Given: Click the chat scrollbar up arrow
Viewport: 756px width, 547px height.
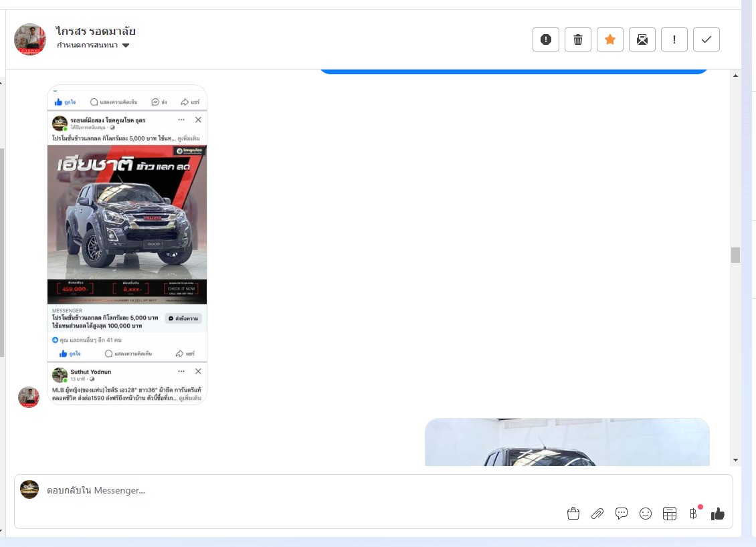Looking at the screenshot, I should [x=735, y=76].
